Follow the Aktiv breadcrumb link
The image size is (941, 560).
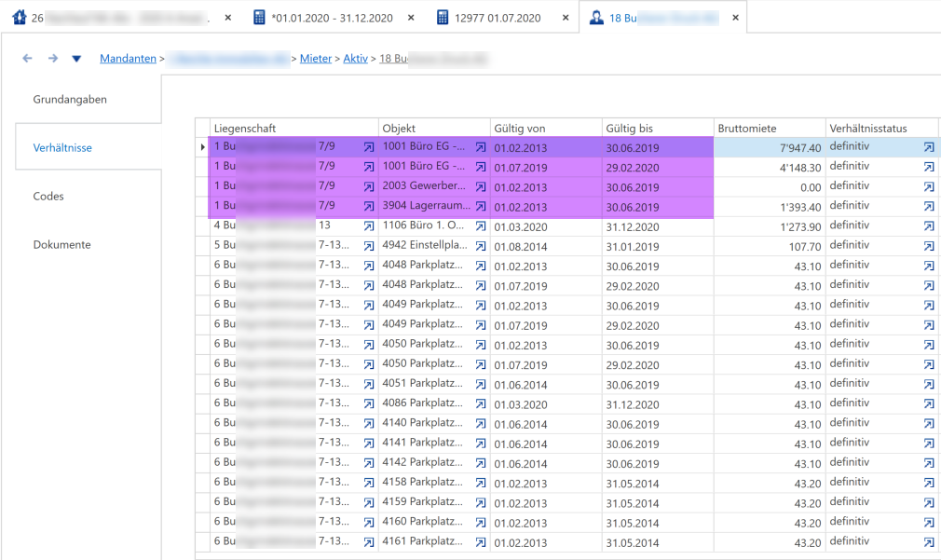pos(355,58)
